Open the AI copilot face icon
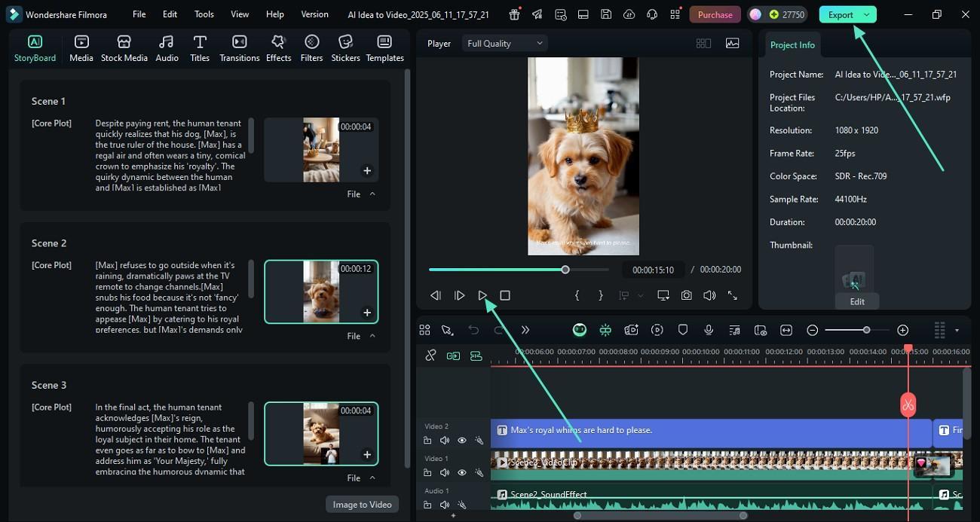This screenshot has width=980, height=522. coord(579,330)
